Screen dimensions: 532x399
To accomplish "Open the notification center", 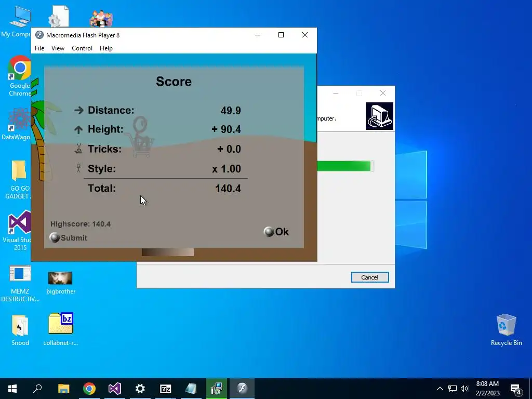I will coord(516,389).
